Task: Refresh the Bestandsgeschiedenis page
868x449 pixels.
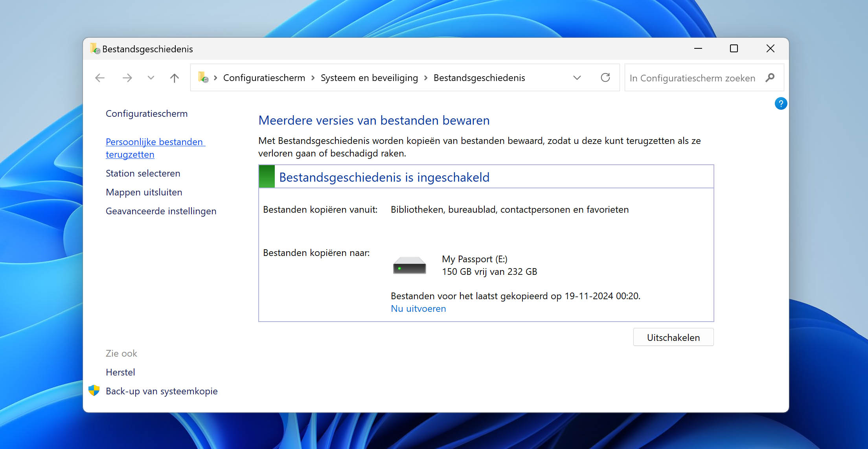Action: (x=605, y=77)
